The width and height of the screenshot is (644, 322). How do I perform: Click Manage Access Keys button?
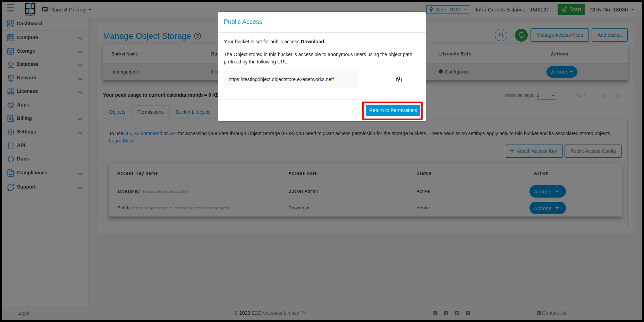[560, 35]
